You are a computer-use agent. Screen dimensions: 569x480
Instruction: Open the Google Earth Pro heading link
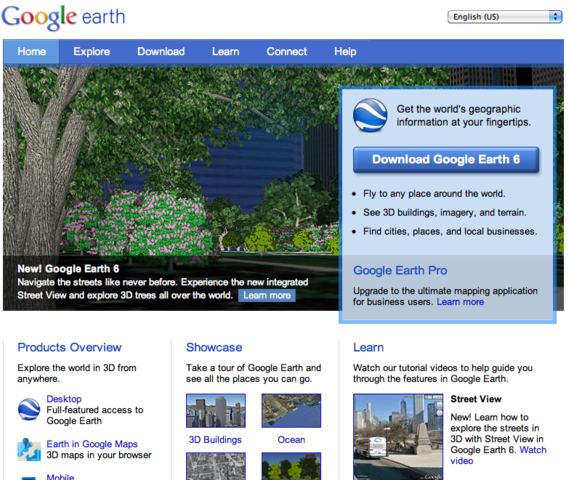(400, 270)
